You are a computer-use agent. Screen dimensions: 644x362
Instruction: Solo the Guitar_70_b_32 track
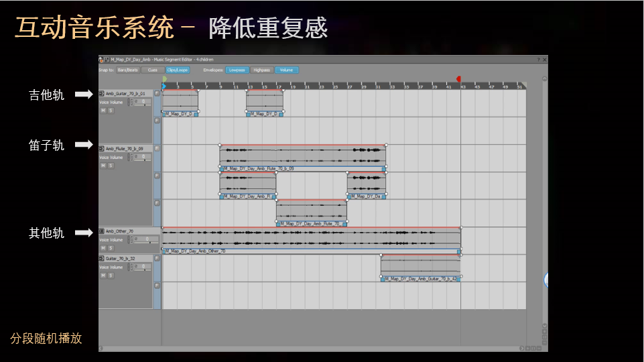(111, 276)
